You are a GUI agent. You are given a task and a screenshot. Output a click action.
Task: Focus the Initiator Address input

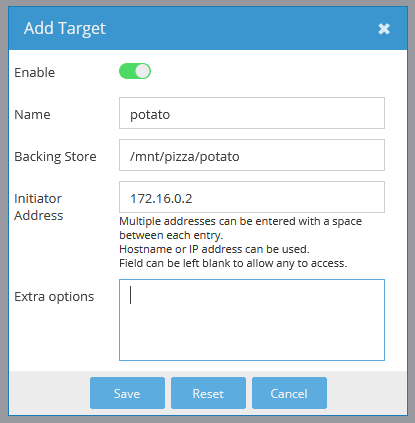(252, 197)
